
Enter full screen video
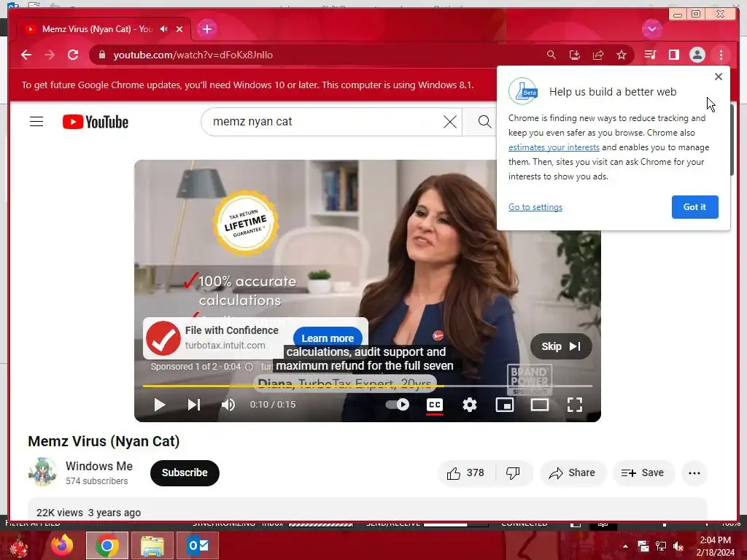[575, 405]
